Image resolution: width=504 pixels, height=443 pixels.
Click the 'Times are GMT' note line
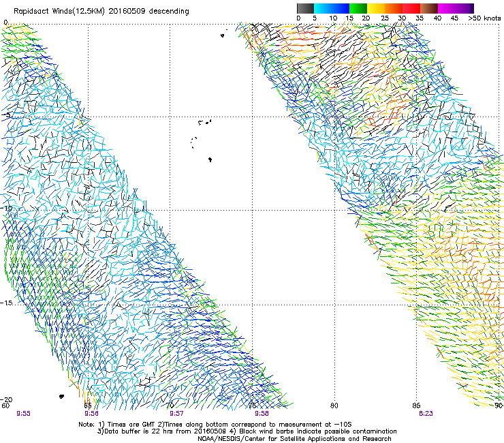215,425
